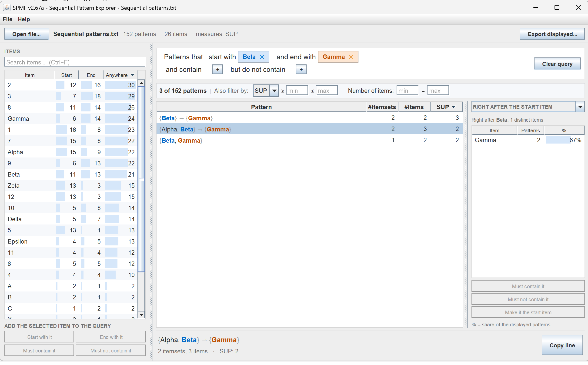The image size is (588, 365).
Task: Add an item to 'do not contain'
Action: click(x=301, y=70)
